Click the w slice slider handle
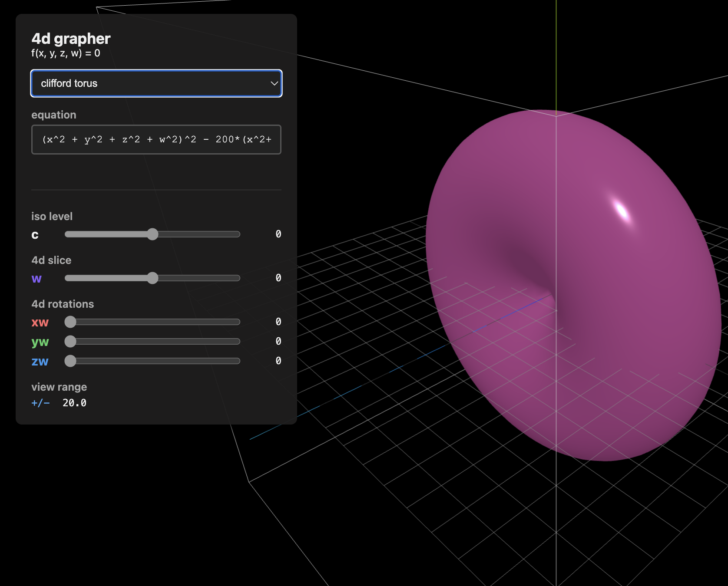The width and height of the screenshot is (728, 586). (153, 278)
